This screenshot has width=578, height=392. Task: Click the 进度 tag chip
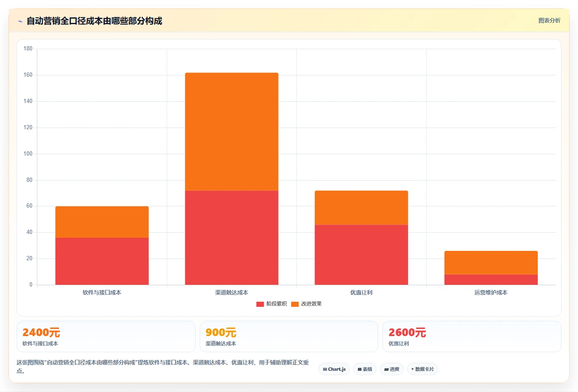(x=392, y=369)
